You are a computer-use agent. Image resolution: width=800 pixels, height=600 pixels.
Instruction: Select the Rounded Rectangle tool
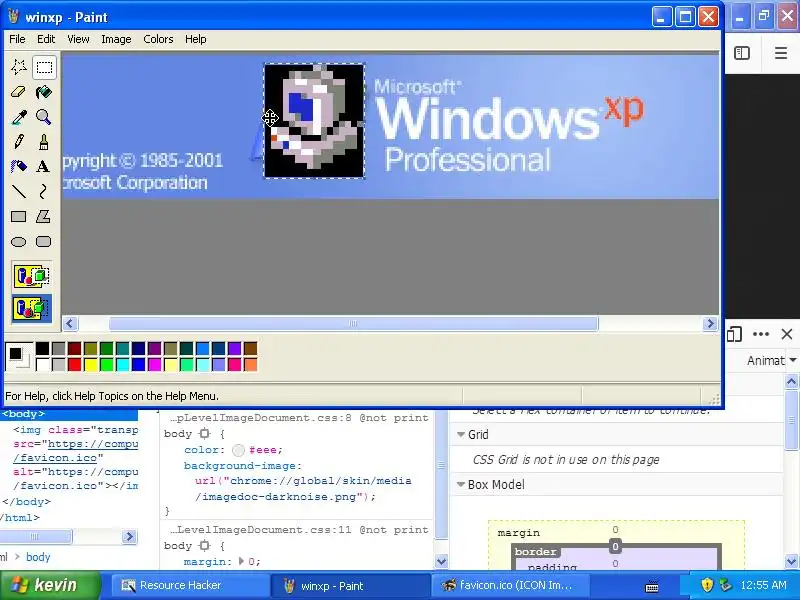[44, 241]
